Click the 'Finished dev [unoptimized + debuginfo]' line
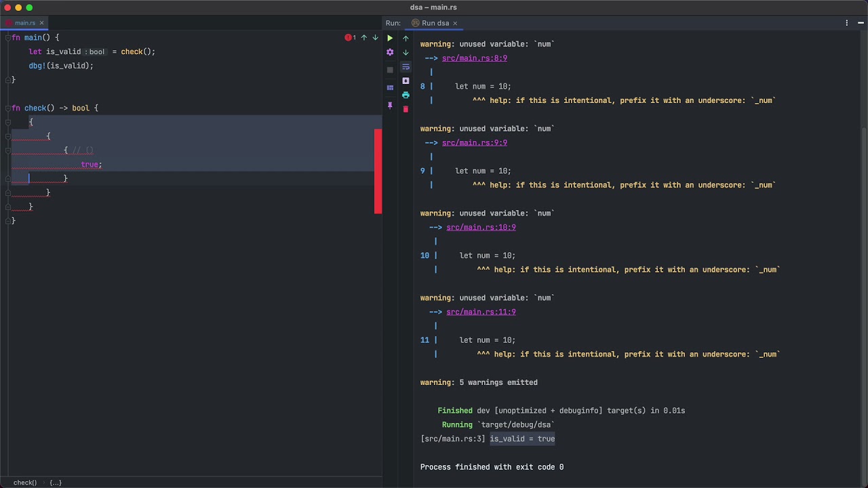 561,411
